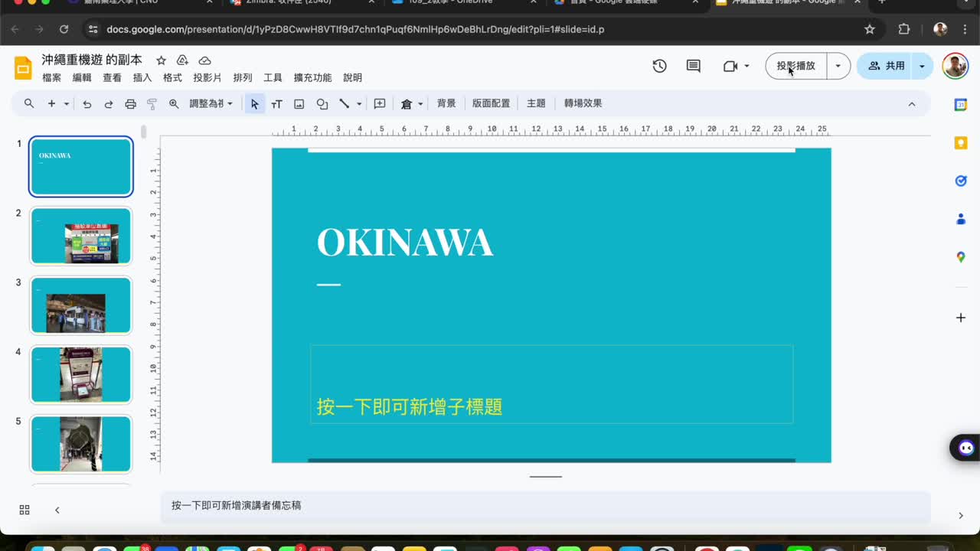The height and width of the screenshot is (551, 980).
Task: Open Contacts side panel
Action: pyautogui.click(x=961, y=219)
